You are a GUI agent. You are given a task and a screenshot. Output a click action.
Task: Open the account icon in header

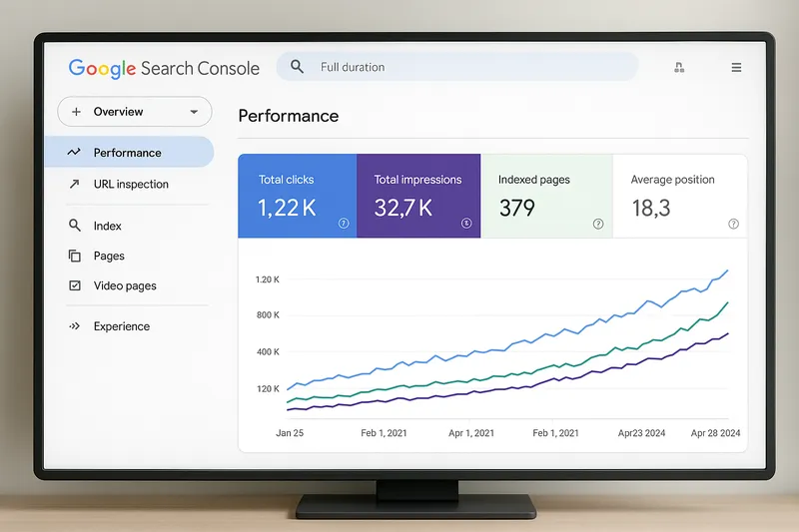tap(679, 67)
